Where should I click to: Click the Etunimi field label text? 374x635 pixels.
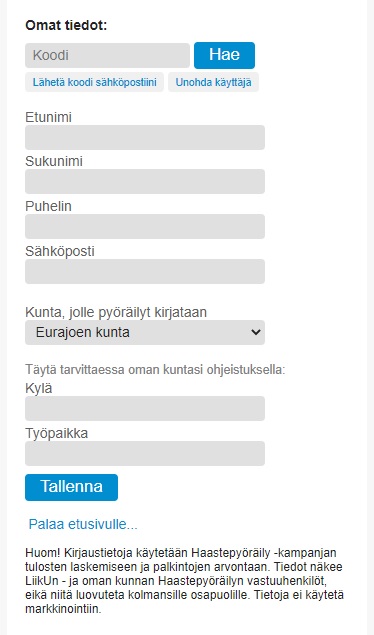(48, 117)
